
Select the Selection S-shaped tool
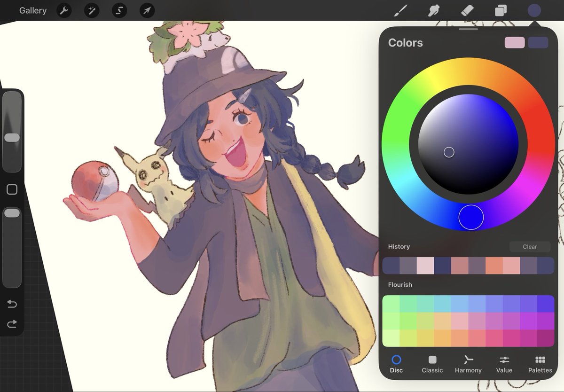pyautogui.click(x=119, y=10)
